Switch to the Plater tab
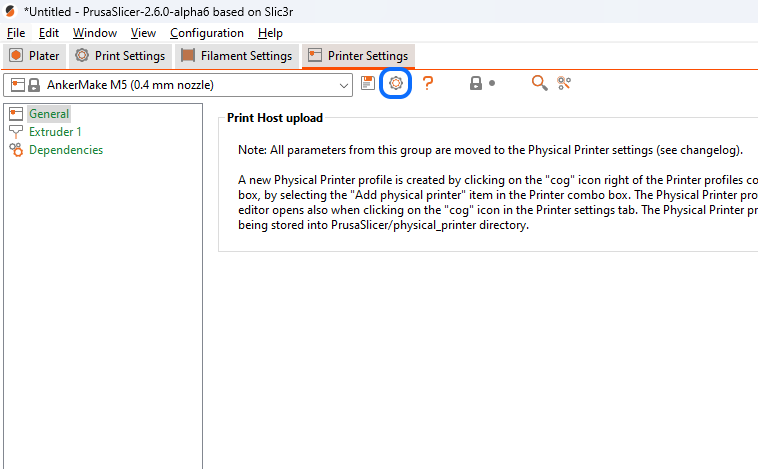The image size is (758, 469). (x=35, y=56)
